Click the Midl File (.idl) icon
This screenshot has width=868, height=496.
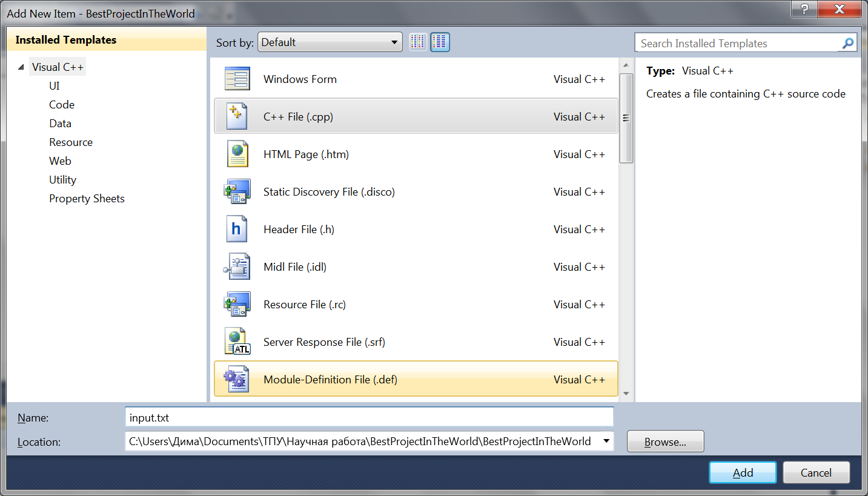pyautogui.click(x=237, y=266)
